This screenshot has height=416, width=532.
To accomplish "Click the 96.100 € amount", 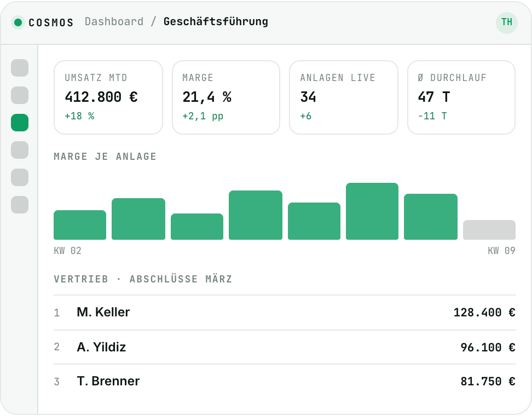I will coord(488,348).
